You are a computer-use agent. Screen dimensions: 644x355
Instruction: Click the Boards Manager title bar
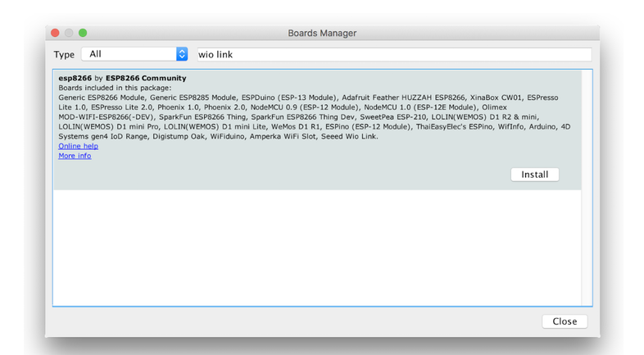tap(322, 33)
